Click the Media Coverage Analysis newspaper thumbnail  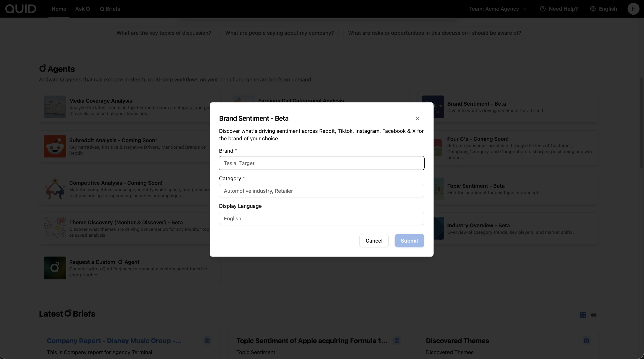[55, 107]
